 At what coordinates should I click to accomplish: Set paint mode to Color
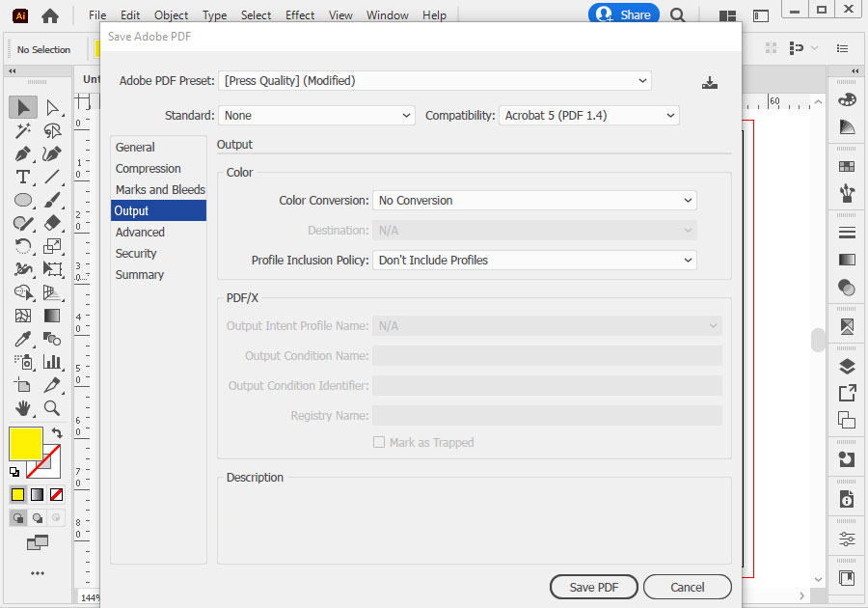pos(17,494)
